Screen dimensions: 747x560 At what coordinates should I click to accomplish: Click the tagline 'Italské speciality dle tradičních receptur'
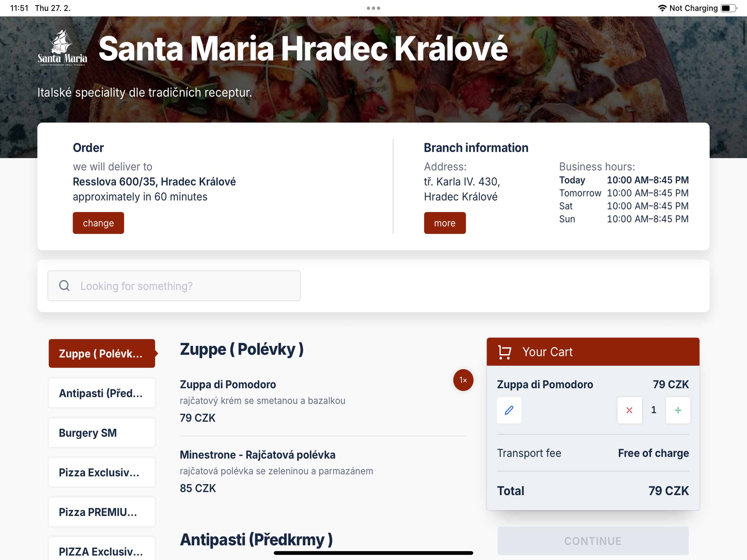click(144, 92)
